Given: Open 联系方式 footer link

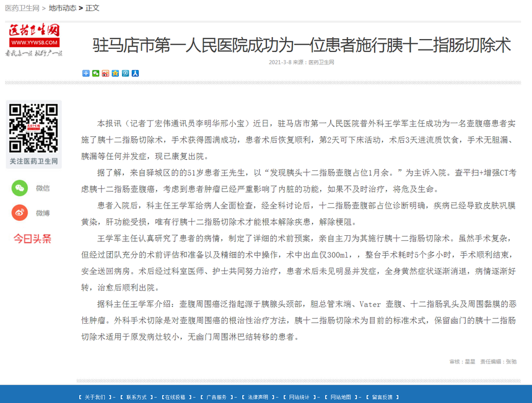Looking at the screenshot, I should pos(136,397).
